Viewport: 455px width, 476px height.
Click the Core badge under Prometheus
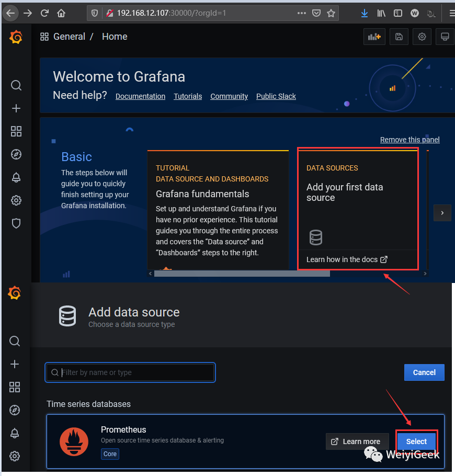110,454
